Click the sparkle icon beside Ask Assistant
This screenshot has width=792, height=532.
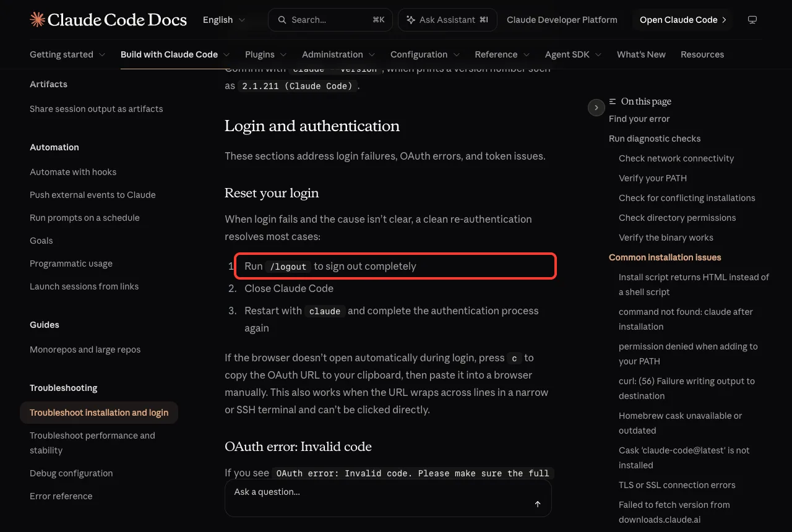[x=411, y=20]
